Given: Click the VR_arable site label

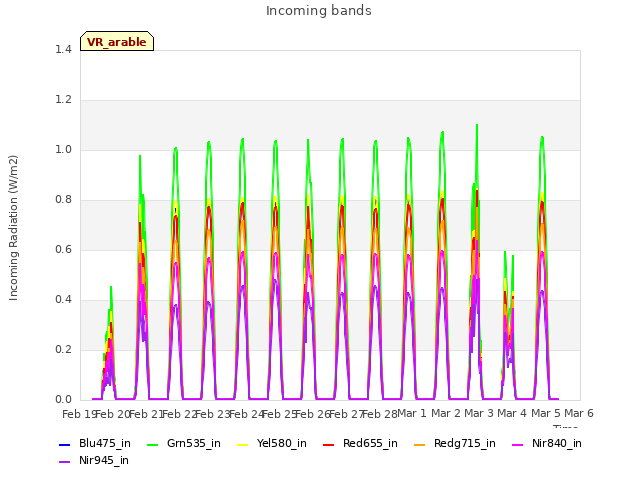Looking at the screenshot, I should (x=117, y=42).
